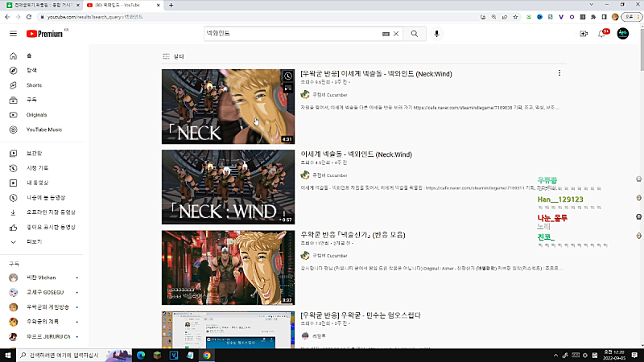Open the Windows Start menu
The image size is (644, 362).
pyautogui.click(x=7, y=355)
